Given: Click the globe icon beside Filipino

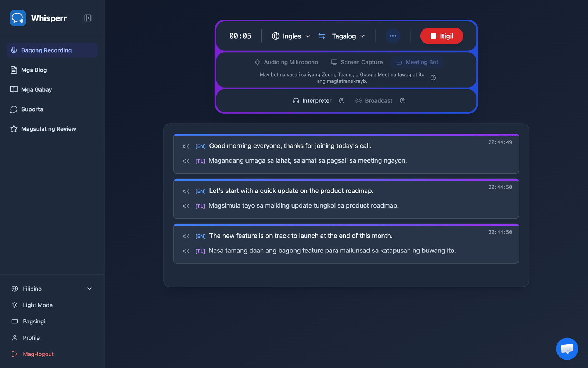Looking at the screenshot, I should 15,289.
